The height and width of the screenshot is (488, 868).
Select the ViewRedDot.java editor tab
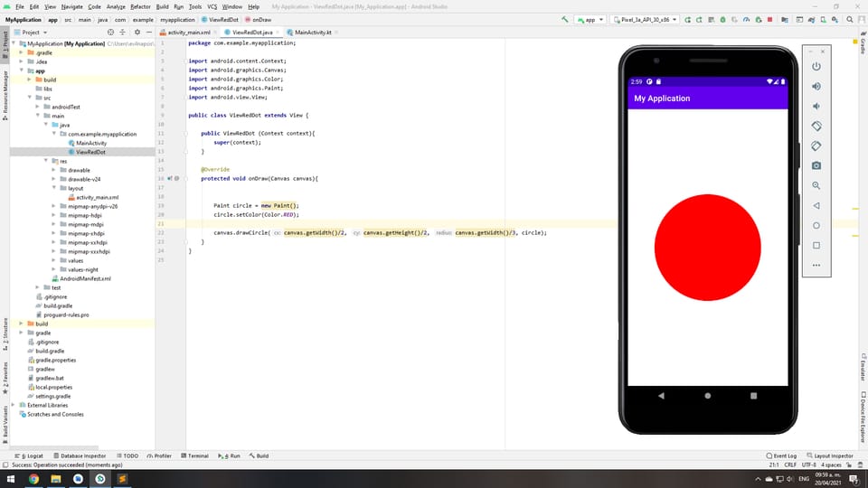[x=252, y=33]
